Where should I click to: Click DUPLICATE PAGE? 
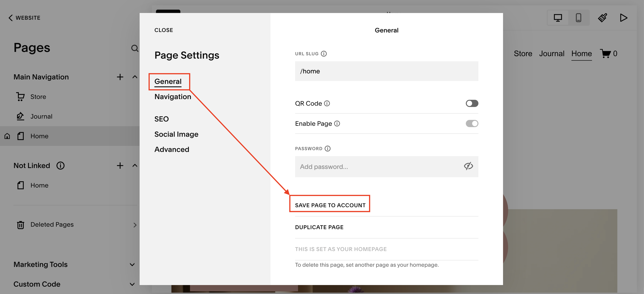coord(319,227)
